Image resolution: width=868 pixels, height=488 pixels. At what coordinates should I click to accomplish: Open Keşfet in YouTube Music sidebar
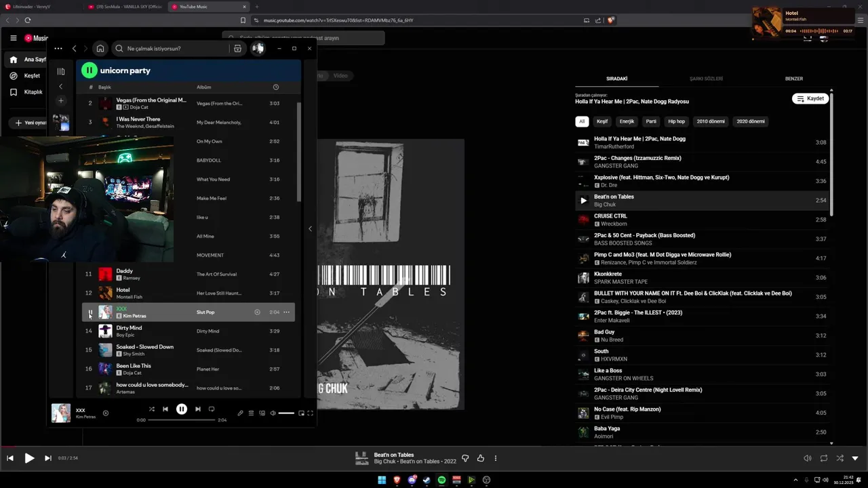coord(24,76)
